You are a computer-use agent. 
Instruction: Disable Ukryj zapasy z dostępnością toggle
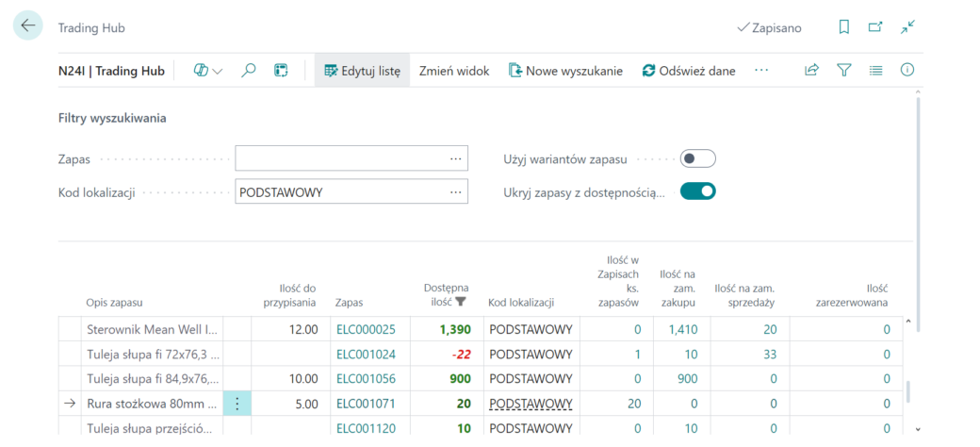coord(697,191)
